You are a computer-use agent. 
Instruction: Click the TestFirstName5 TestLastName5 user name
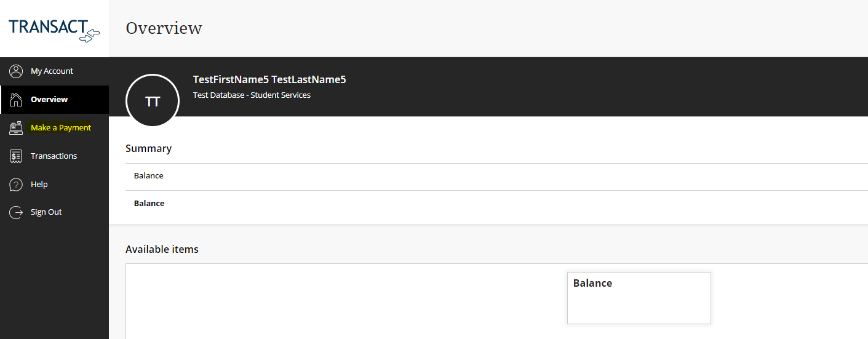[269, 79]
